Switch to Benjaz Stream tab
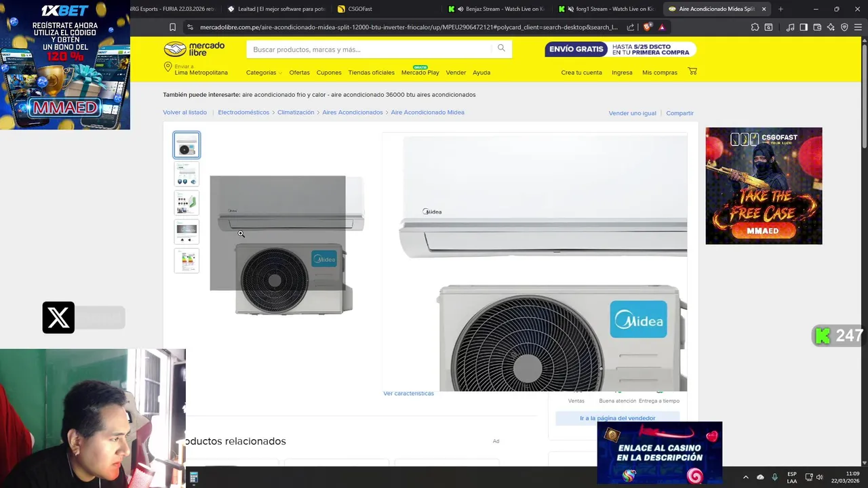868x488 pixels. (x=497, y=9)
